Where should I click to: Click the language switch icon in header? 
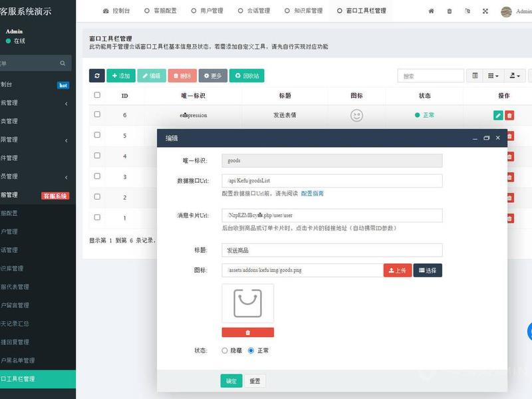(x=467, y=11)
